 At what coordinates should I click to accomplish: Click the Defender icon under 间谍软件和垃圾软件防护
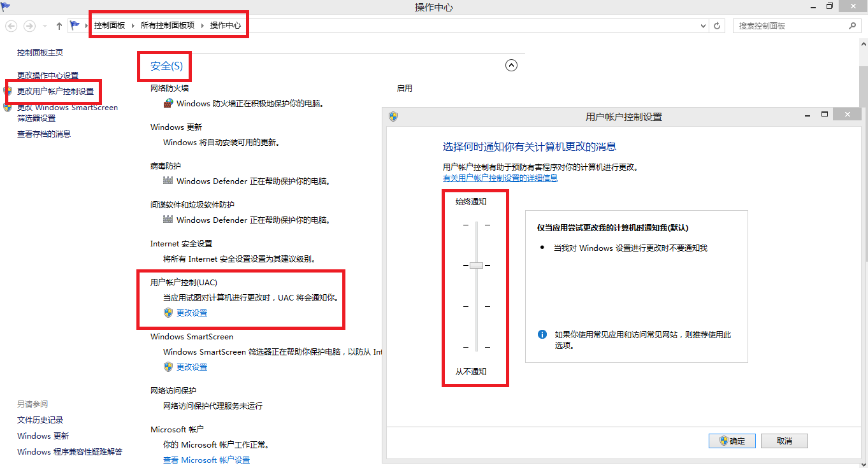point(168,220)
